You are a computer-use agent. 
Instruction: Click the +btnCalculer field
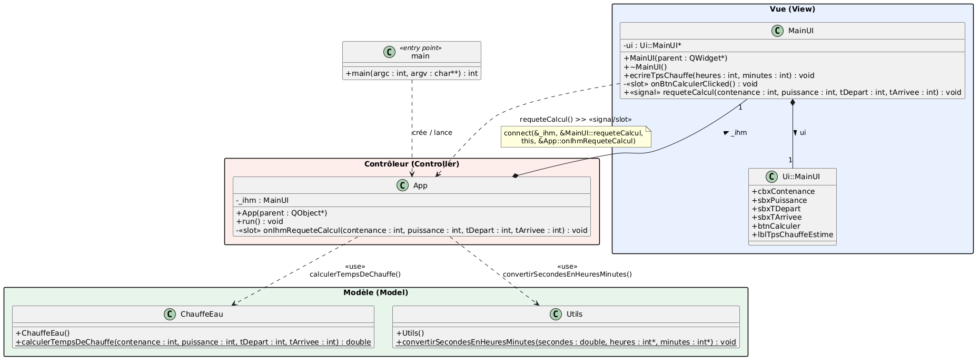coord(776,226)
